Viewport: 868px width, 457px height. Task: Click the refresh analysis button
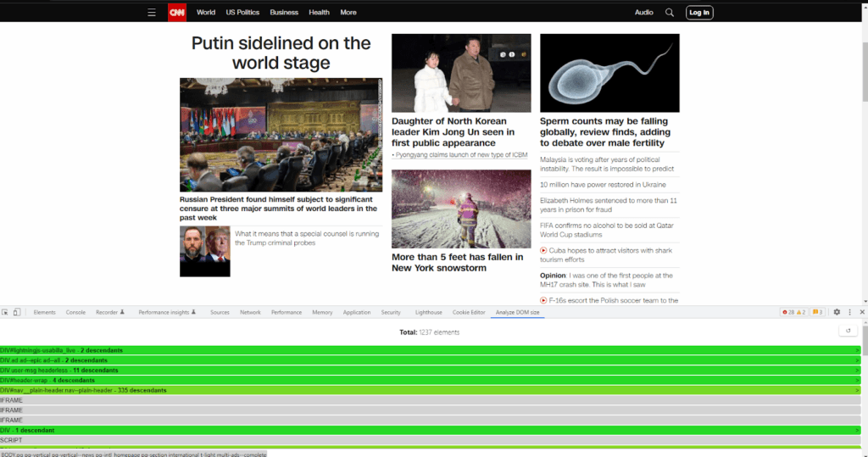click(x=848, y=331)
